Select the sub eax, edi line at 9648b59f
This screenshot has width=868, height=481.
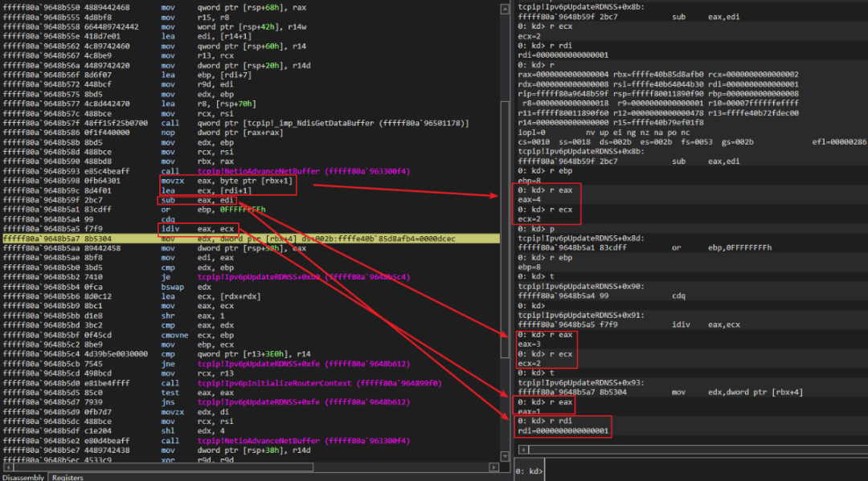252,200
